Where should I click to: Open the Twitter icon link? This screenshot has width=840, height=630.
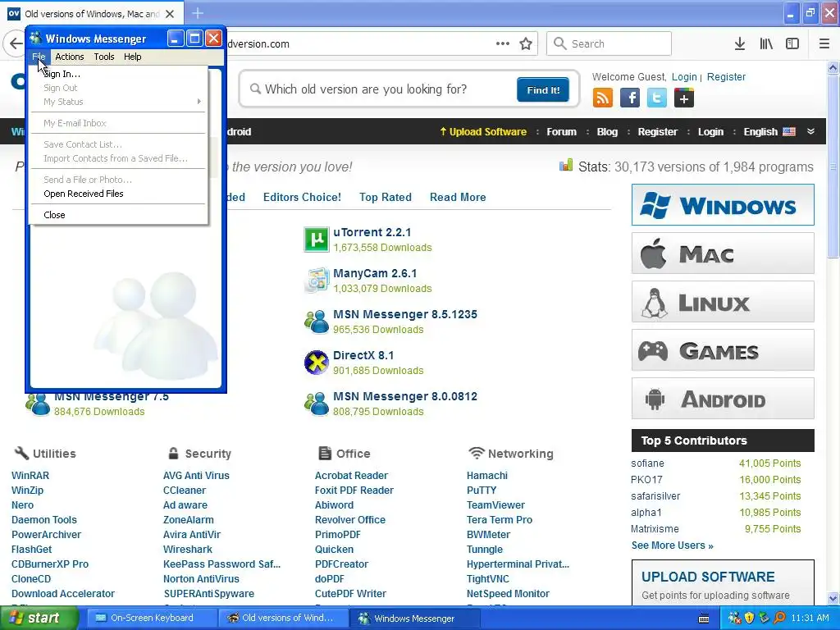[x=657, y=98]
